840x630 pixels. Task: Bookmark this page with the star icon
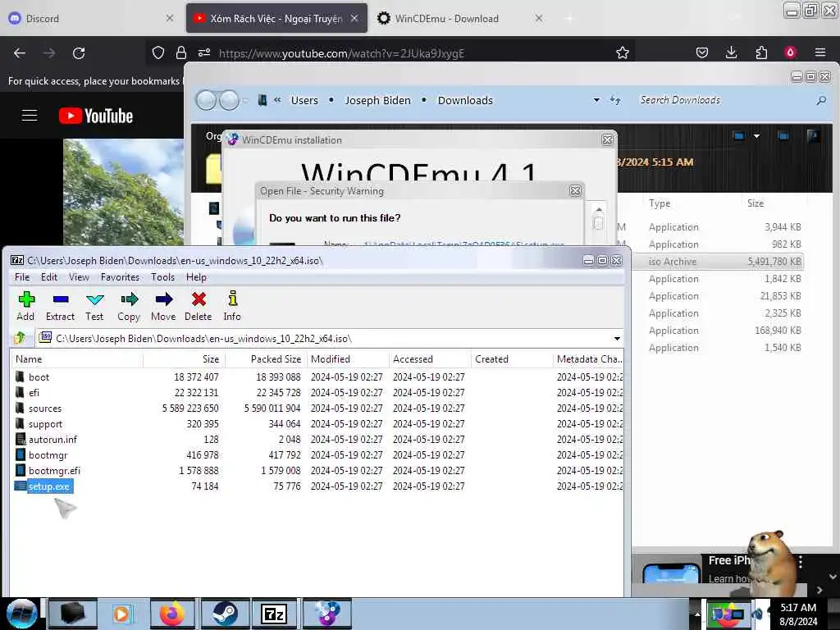(x=622, y=52)
